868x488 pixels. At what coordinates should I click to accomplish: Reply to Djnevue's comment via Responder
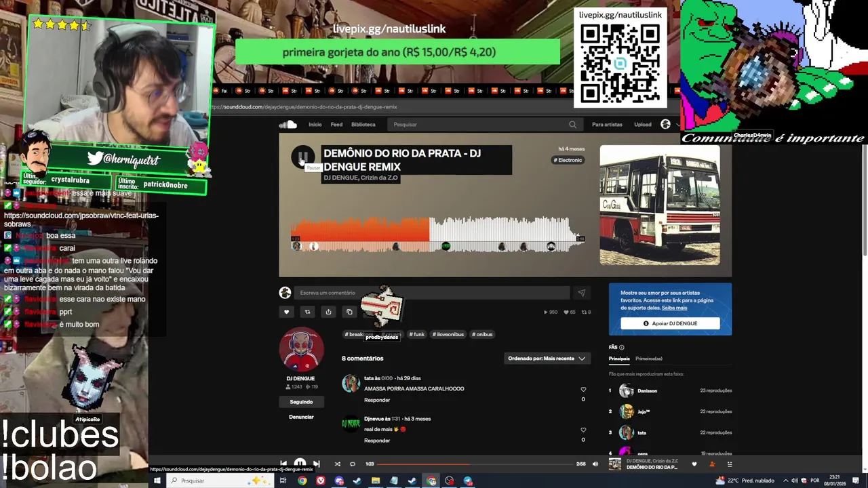[x=377, y=441]
